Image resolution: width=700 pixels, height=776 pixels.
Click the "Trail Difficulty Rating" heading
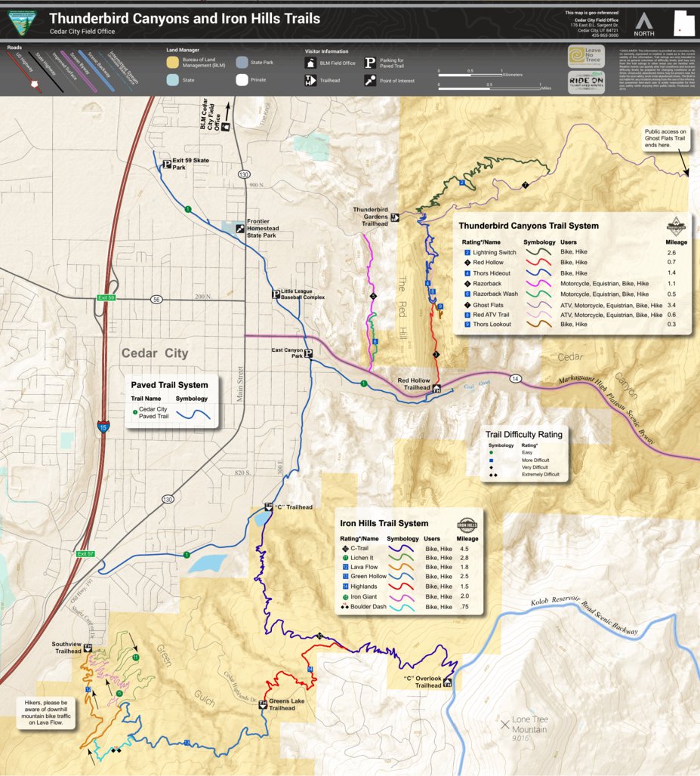click(x=524, y=435)
